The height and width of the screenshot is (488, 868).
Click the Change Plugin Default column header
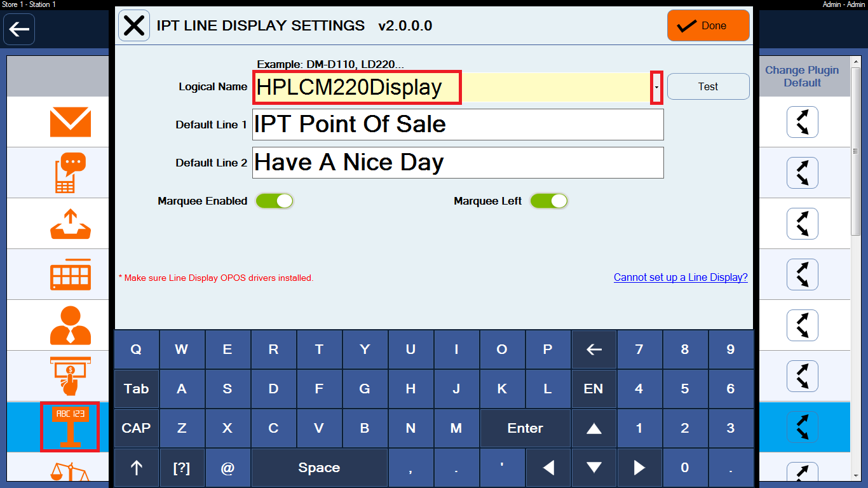(x=802, y=76)
